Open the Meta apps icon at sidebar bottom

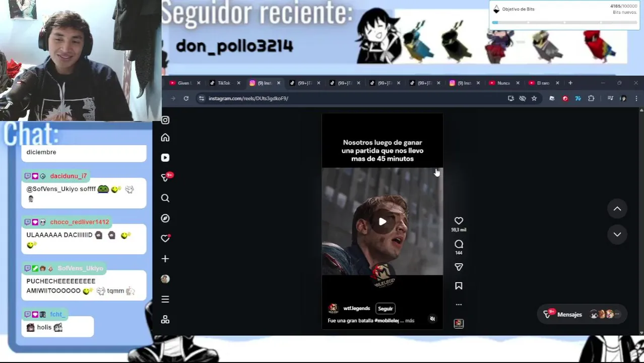[x=165, y=320]
